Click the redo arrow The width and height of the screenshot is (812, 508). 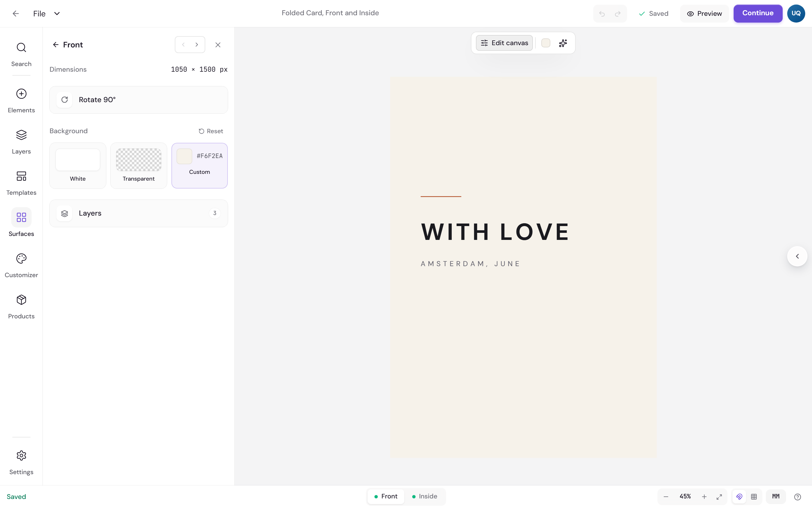click(618, 14)
